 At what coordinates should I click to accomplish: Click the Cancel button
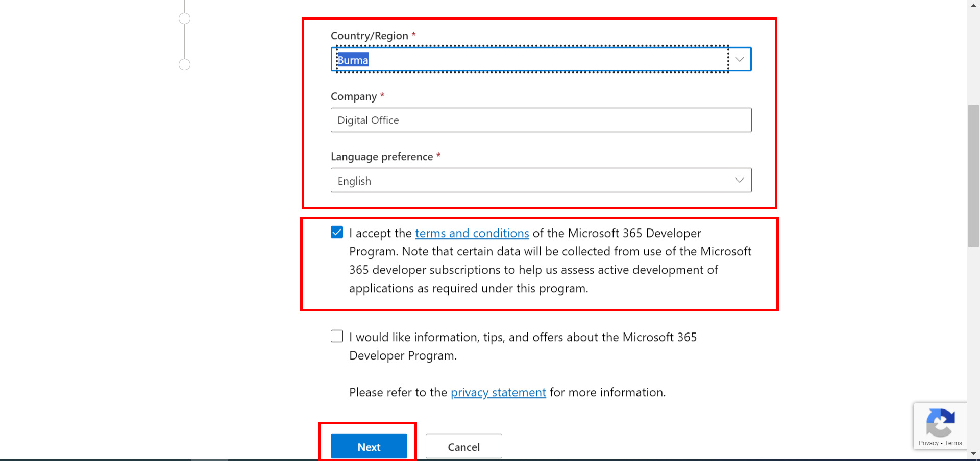click(464, 447)
